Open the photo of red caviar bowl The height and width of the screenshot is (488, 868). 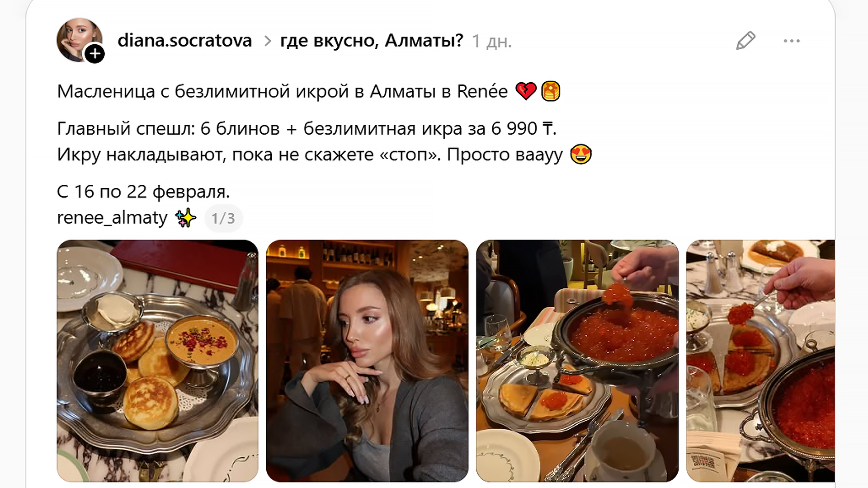pyautogui.click(x=577, y=361)
